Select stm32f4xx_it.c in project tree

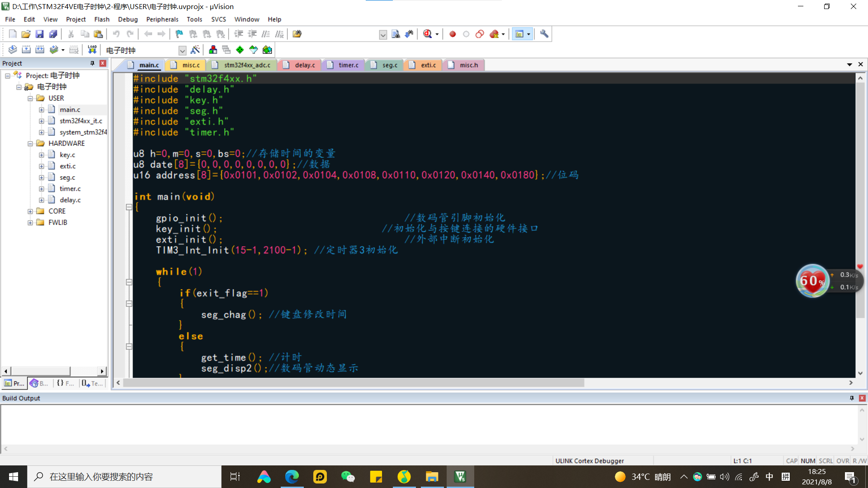81,121
